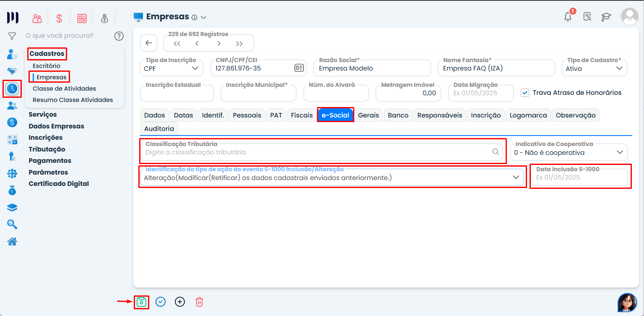Image resolution: width=644 pixels, height=316 pixels.
Task: Open the S-1000 action type dropdown
Action: [331, 178]
